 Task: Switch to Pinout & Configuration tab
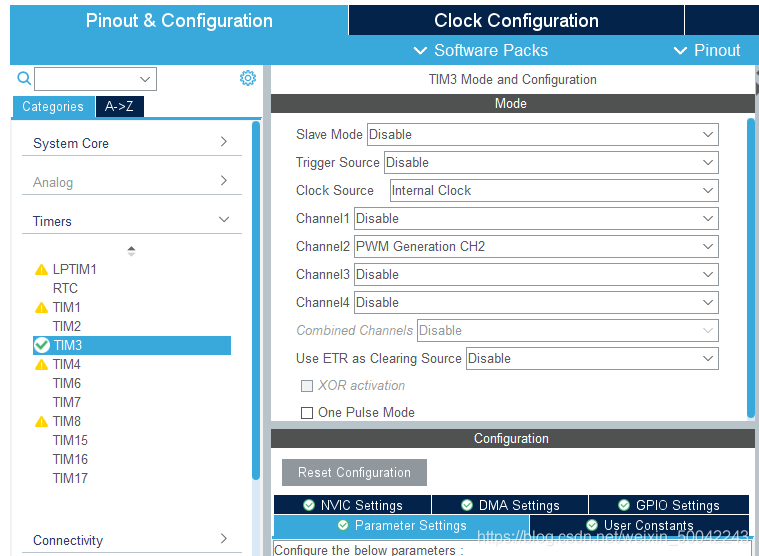pos(179,20)
